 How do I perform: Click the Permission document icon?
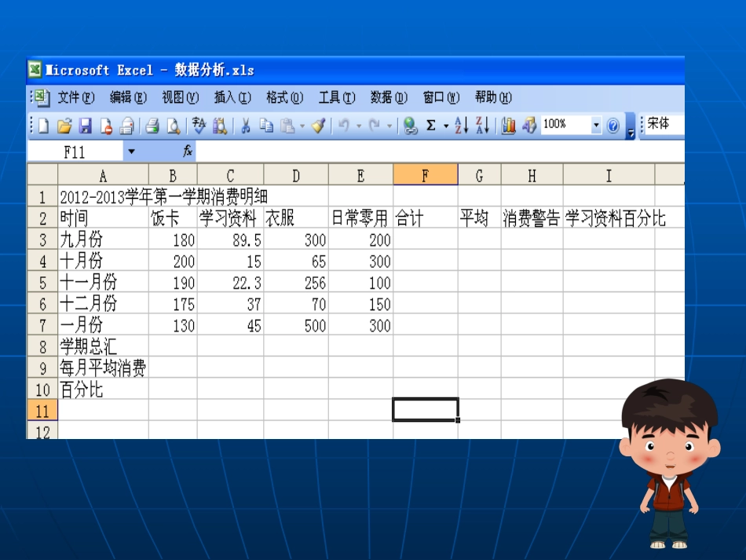click(106, 126)
